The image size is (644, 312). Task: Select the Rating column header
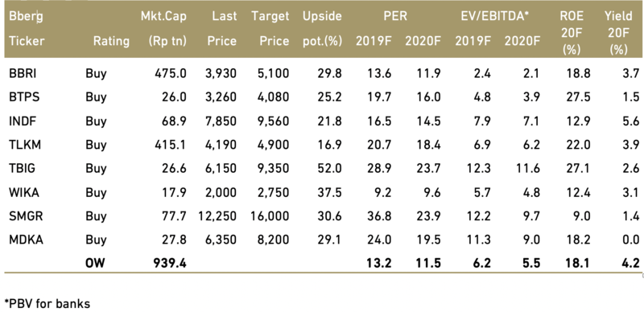[x=111, y=41]
